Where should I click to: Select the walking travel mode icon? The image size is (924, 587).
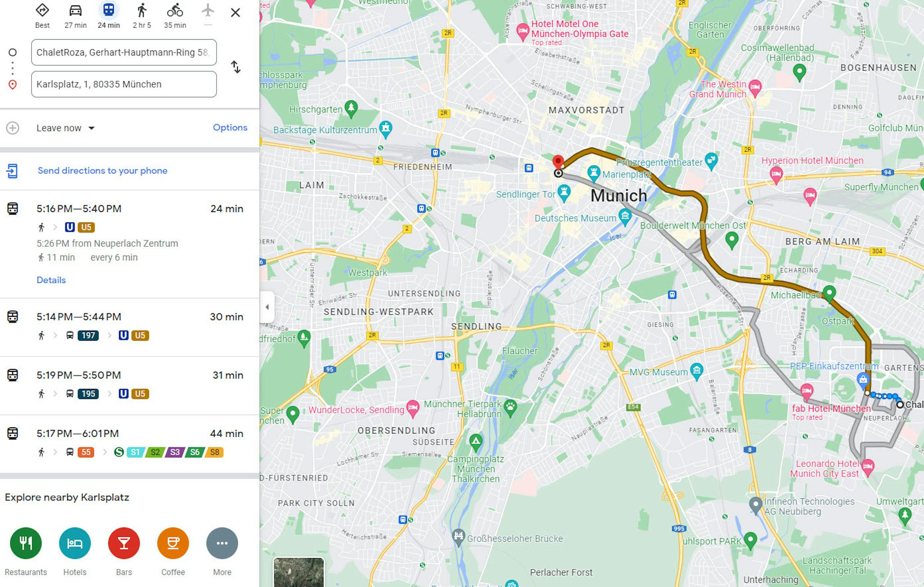(x=142, y=10)
